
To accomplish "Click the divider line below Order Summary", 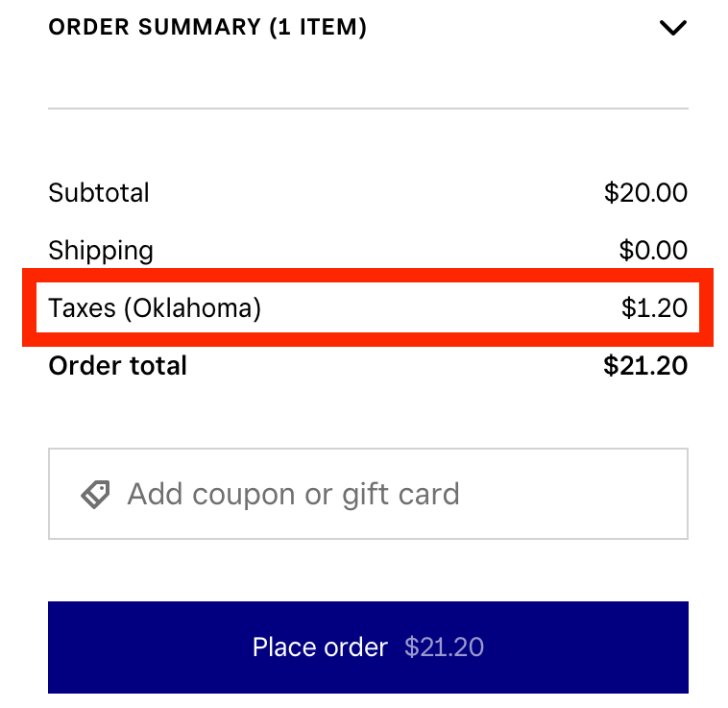I will [368, 109].
